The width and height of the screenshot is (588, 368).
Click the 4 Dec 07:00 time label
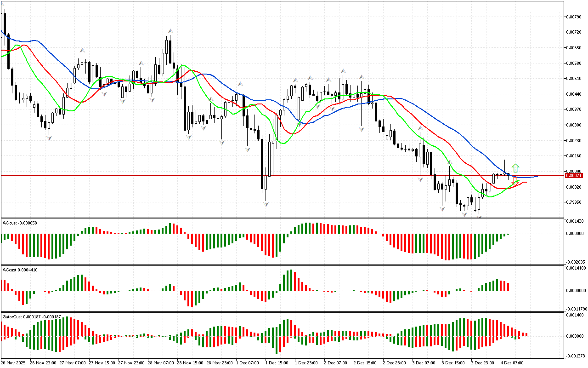512,362
